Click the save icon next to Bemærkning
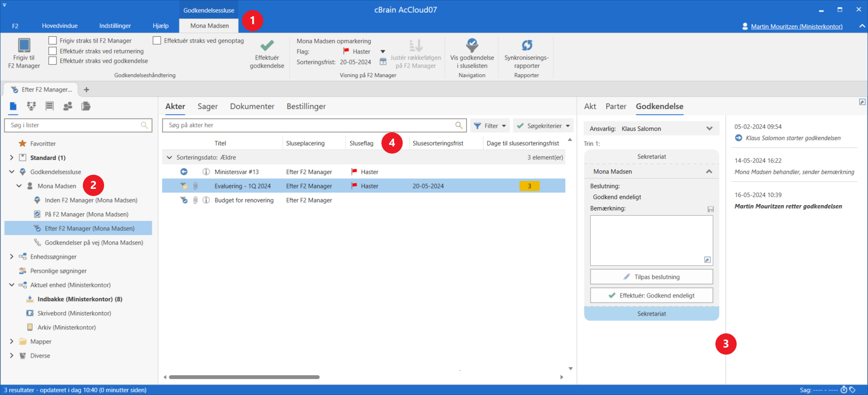 coord(710,209)
